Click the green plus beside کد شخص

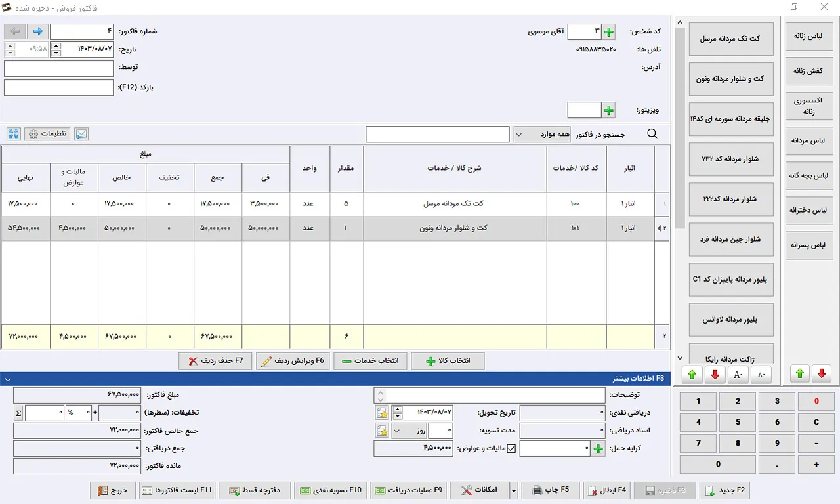point(609,31)
